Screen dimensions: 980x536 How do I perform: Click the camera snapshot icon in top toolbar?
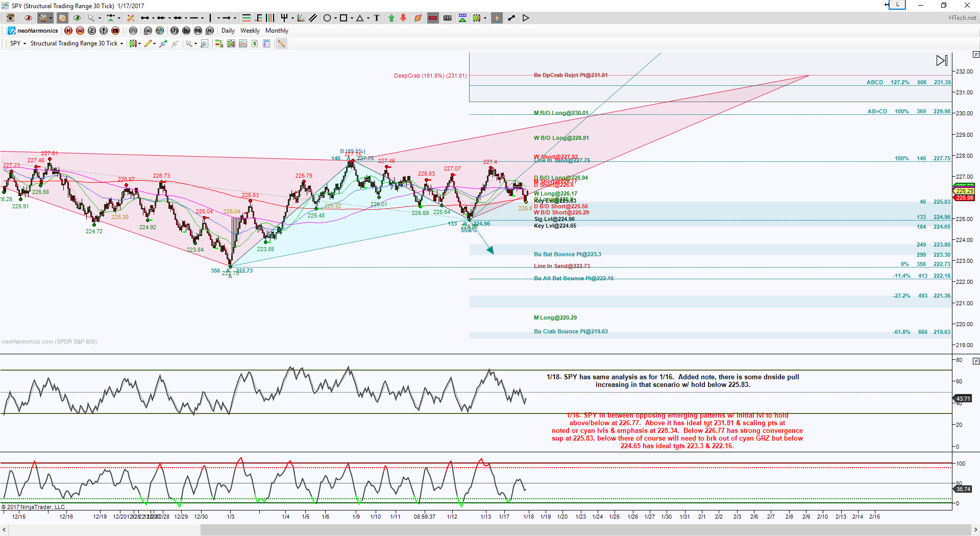coord(10,18)
